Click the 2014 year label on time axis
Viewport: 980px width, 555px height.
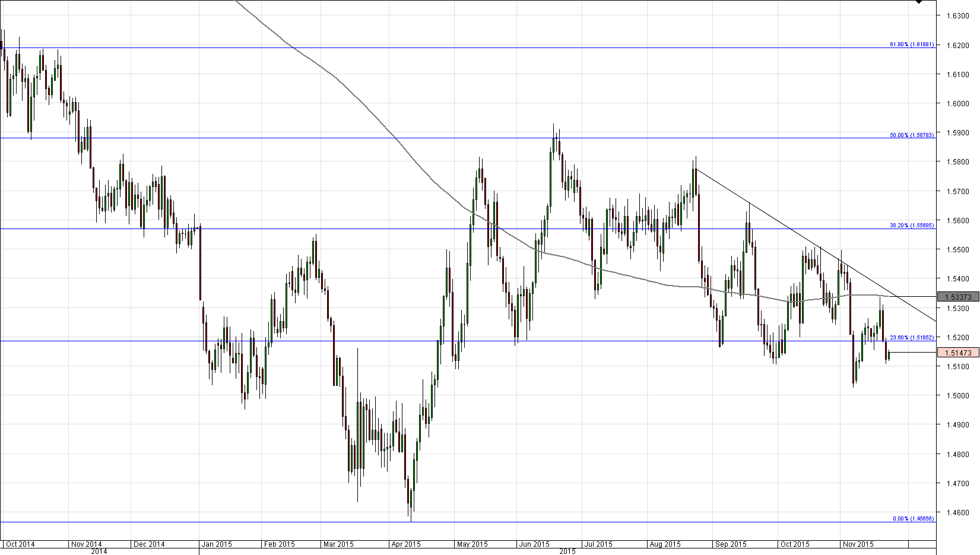click(x=99, y=551)
